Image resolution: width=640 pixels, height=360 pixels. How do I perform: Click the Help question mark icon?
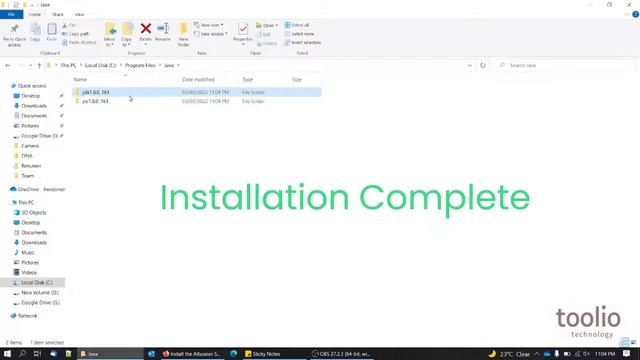click(636, 14)
